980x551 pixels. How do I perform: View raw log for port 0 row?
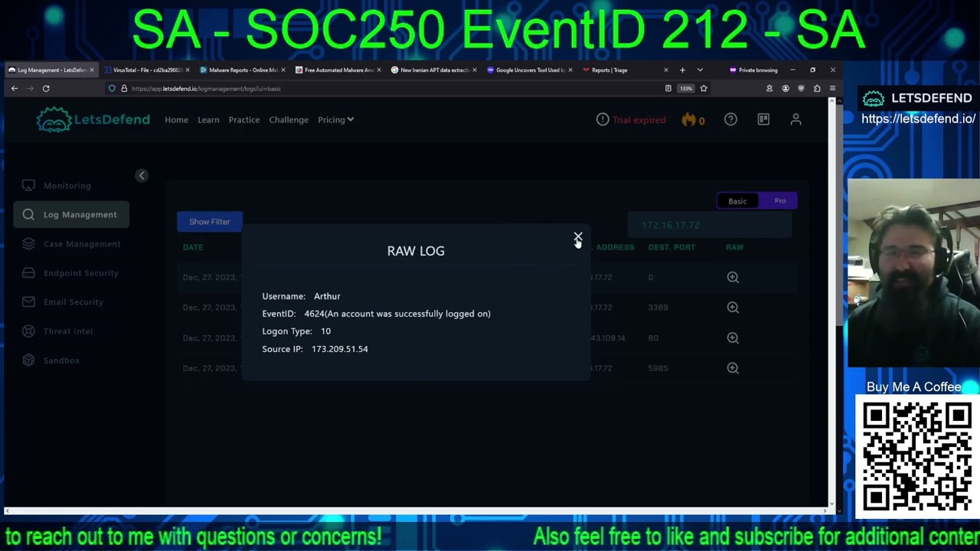click(733, 278)
